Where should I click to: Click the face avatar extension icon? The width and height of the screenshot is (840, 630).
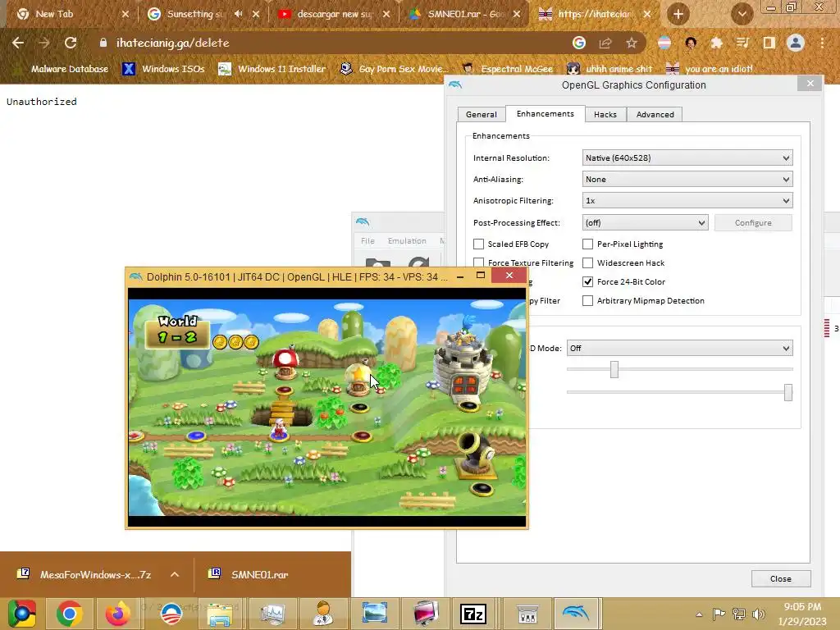tap(691, 43)
